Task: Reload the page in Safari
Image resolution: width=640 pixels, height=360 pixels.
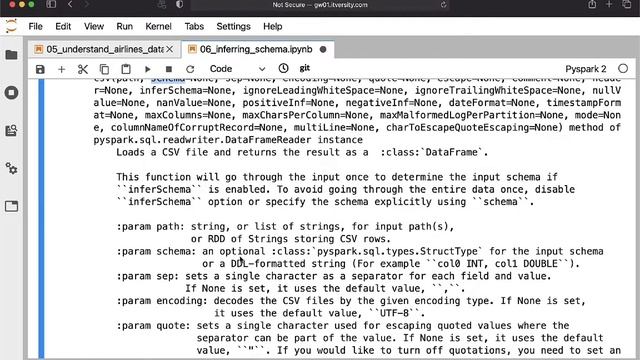Action: click(x=443, y=5)
